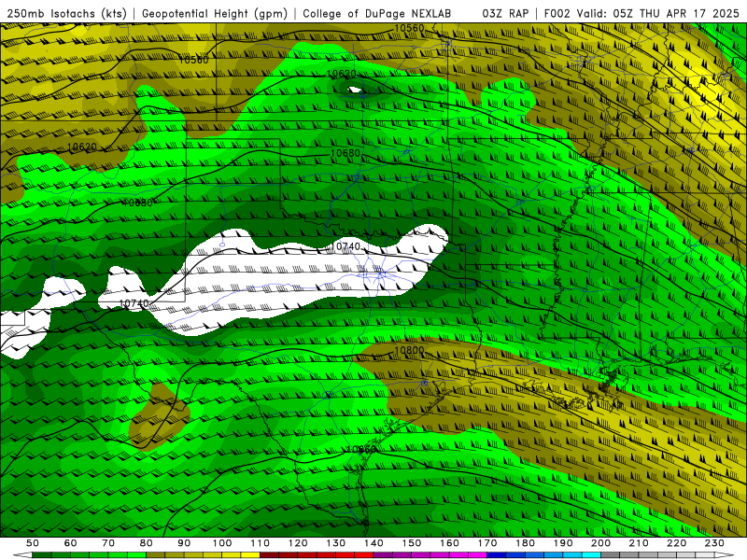Click the 10620 label beside the small white spot

pos(342,74)
